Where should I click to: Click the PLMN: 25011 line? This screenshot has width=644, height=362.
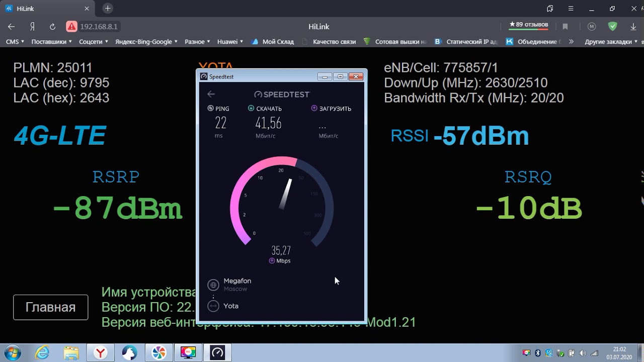(53, 68)
